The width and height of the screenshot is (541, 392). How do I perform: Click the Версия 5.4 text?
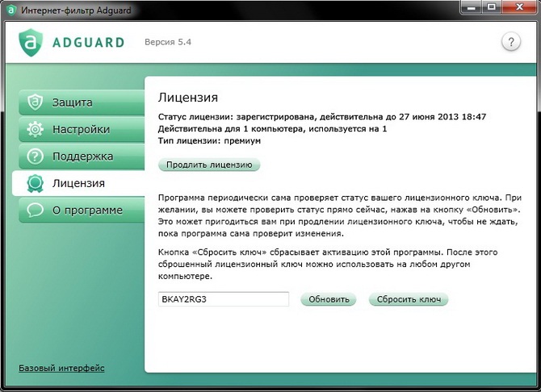pos(168,42)
